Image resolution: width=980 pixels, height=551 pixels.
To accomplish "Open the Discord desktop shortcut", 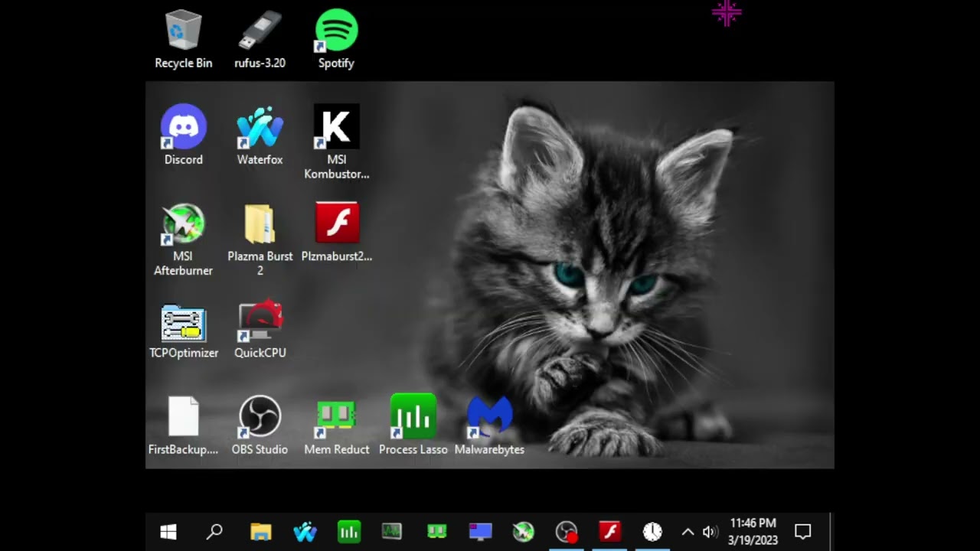I will [x=184, y=135].
